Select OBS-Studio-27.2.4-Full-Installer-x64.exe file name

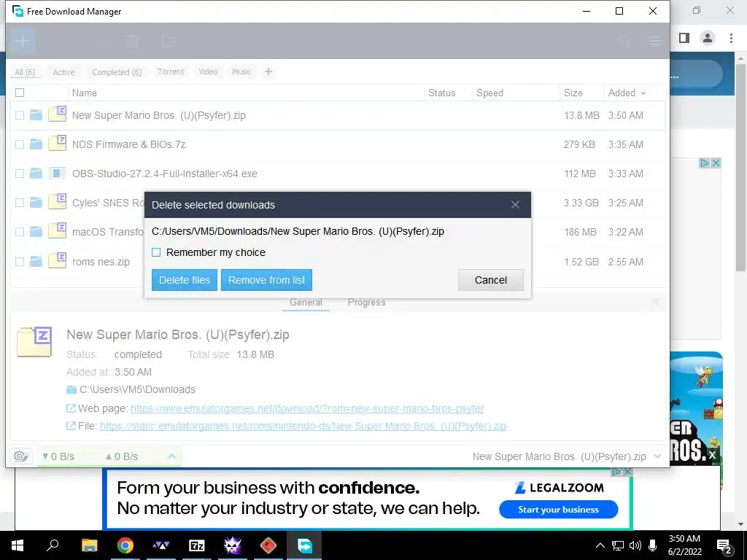[x=165, y=174]
